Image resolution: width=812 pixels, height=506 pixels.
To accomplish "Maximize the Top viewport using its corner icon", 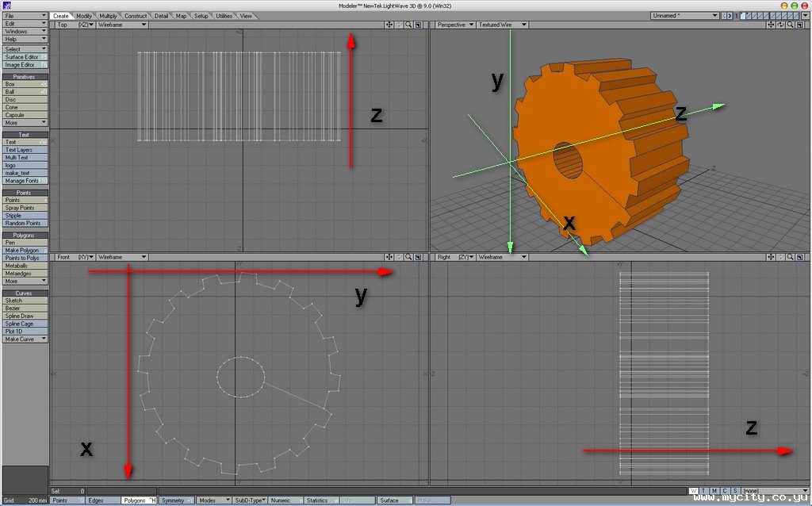I will (x=418, y=25).
